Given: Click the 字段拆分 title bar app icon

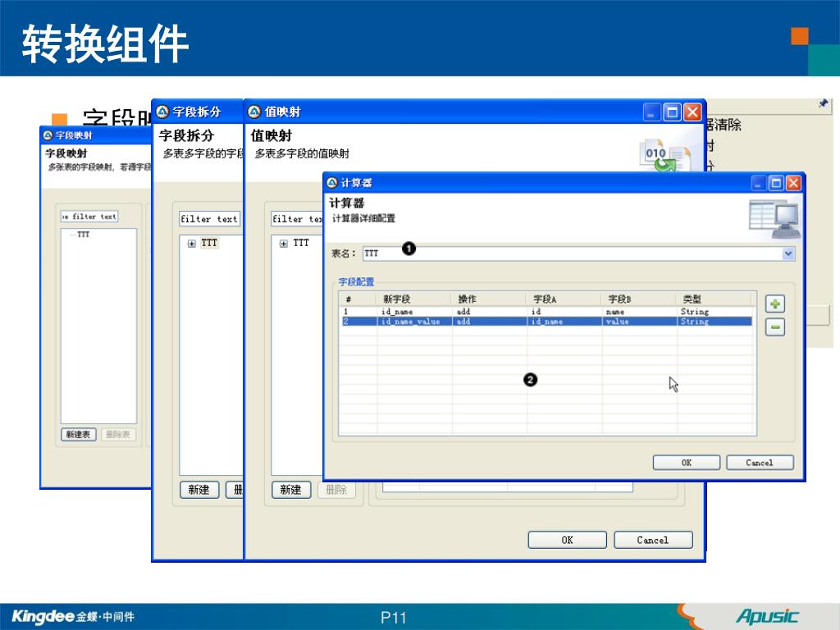Looking at the screenshot, I should pyautogui.click(x=162, y=112).
